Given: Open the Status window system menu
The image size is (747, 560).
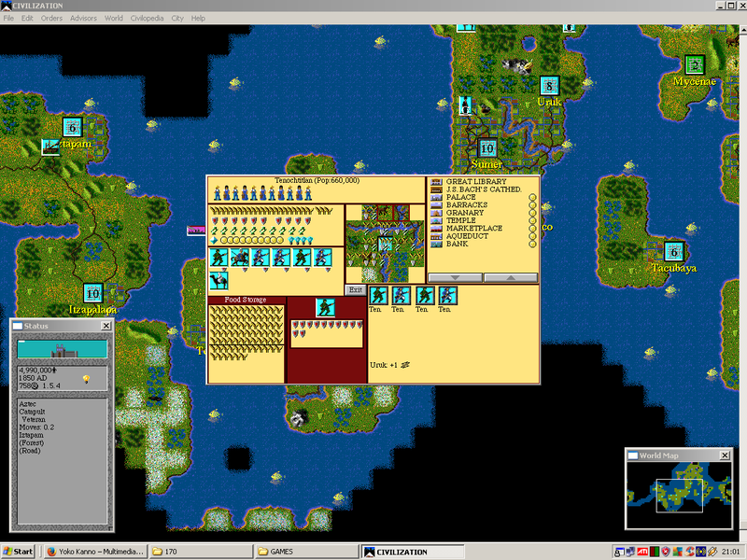Looking at the screenshot, I should tap(17, 326).
